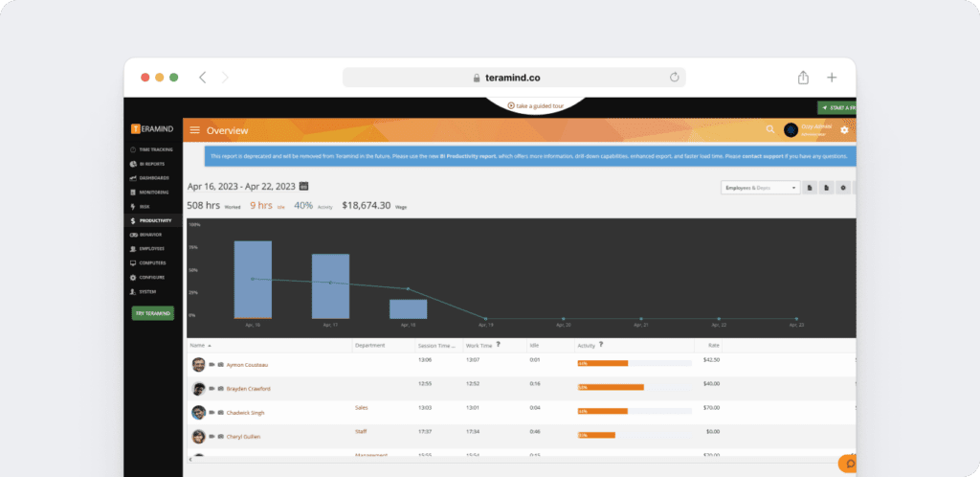Click snapshot camera icon for Chadwick Singh
The width and height of the screenshot is (980, 477).
click(x=221, y=412)
